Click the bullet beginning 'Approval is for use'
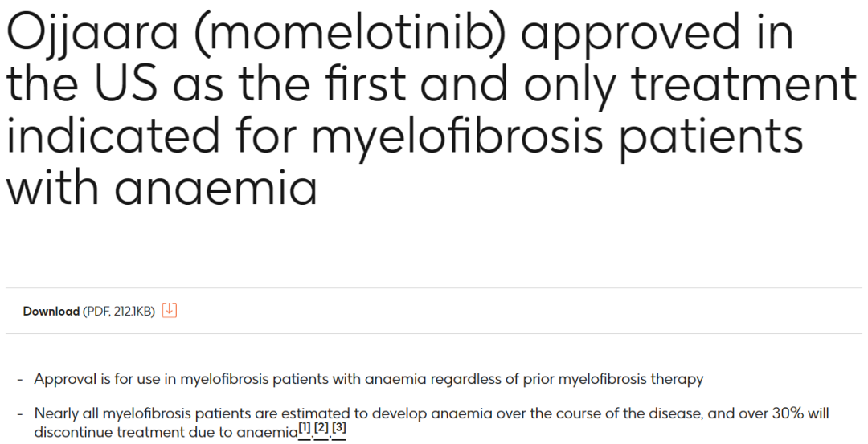This screenshot has height=444, width=868. [x=369, y=379]
